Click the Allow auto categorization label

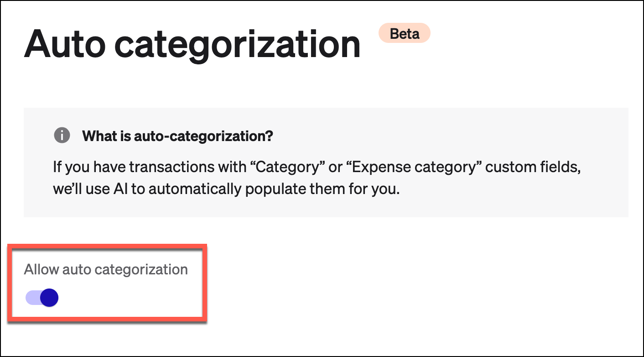105,269
